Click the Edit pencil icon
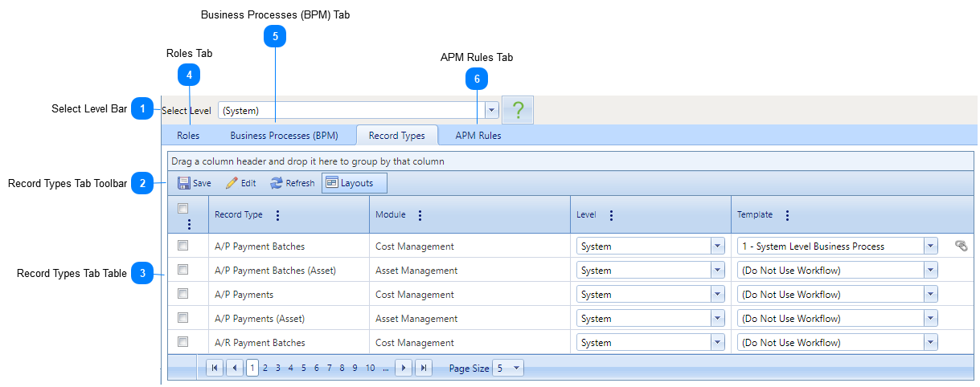Screen dimensions: 980x387 [x=232, y=183]
